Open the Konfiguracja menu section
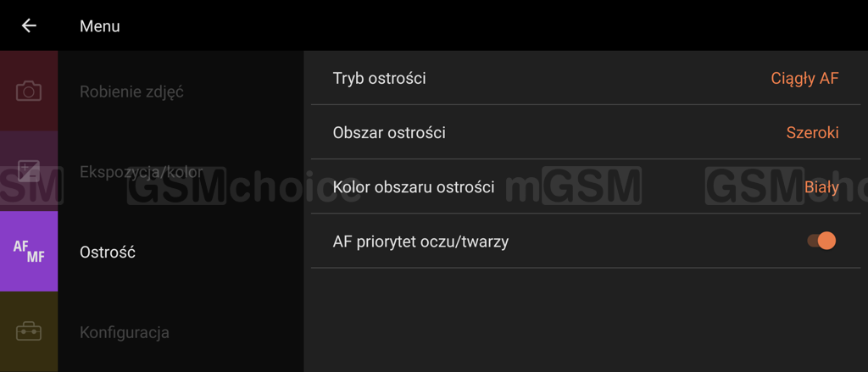The width and height of the screenshot is (868, 372). coord(125,333)
